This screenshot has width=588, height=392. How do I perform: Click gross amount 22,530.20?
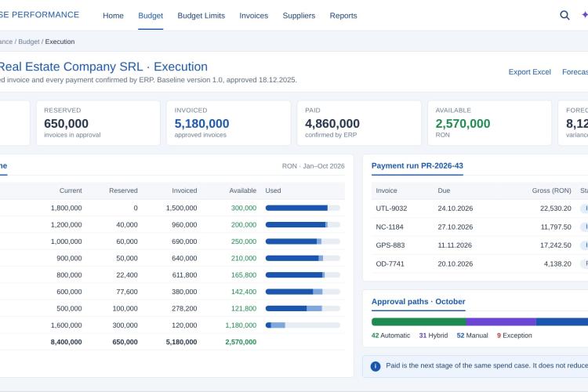click(555, 209)
